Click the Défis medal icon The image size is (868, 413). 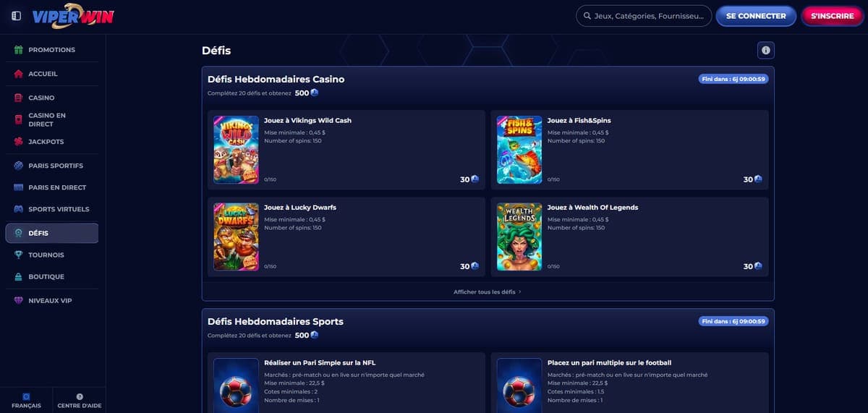point(19,233)
